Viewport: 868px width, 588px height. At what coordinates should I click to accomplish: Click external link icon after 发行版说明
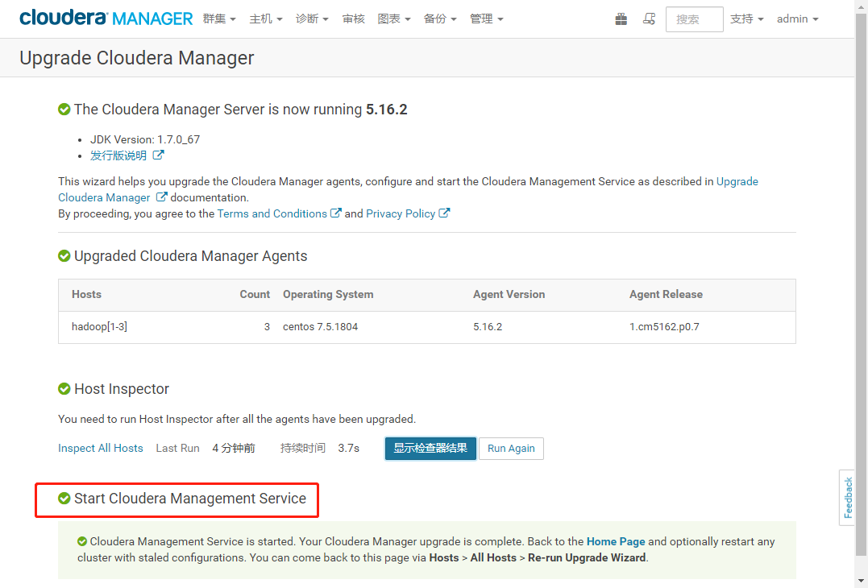coord(158,155)
